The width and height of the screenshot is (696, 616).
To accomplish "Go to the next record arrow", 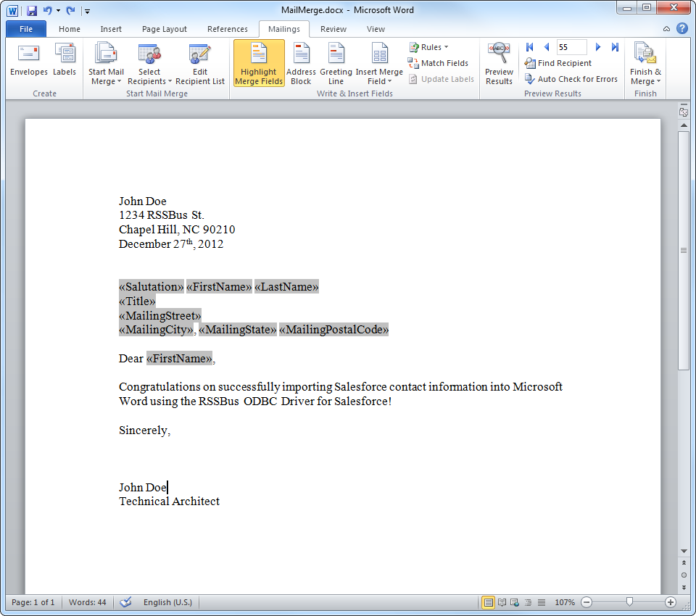I will click(x=598, y=47).
